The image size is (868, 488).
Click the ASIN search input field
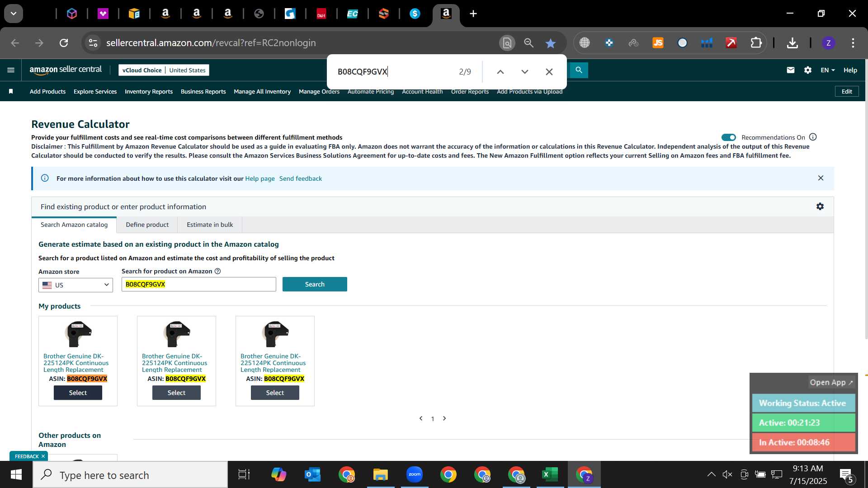pyautogui.click(x=199, y=284)
